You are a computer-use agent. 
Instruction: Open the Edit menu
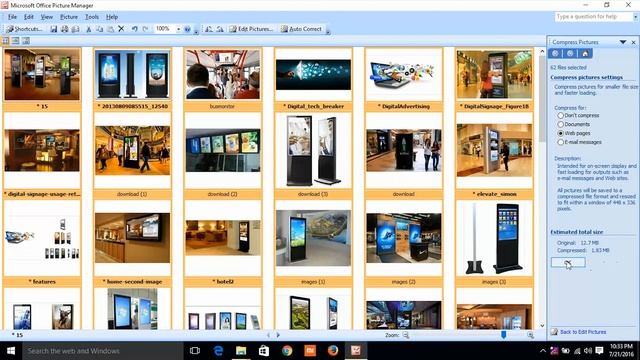tap(29, 17)
